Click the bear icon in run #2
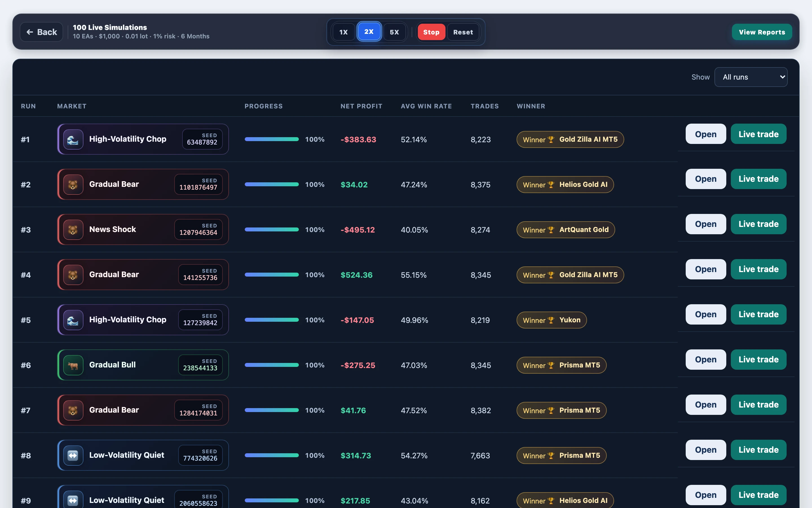This screenshot has height=508, width=812. (73, 185)
